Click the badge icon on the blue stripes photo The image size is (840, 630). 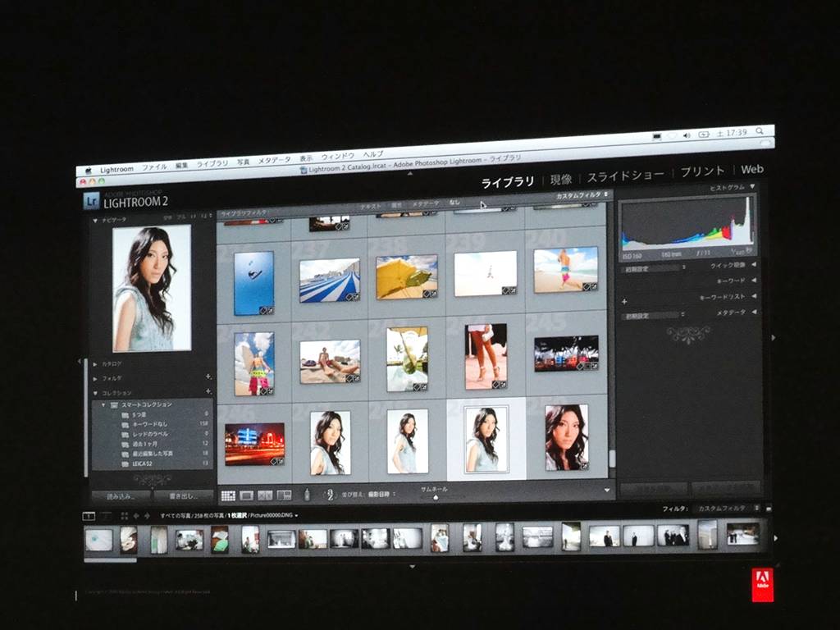pyautogui.click(x=352, y=296)
